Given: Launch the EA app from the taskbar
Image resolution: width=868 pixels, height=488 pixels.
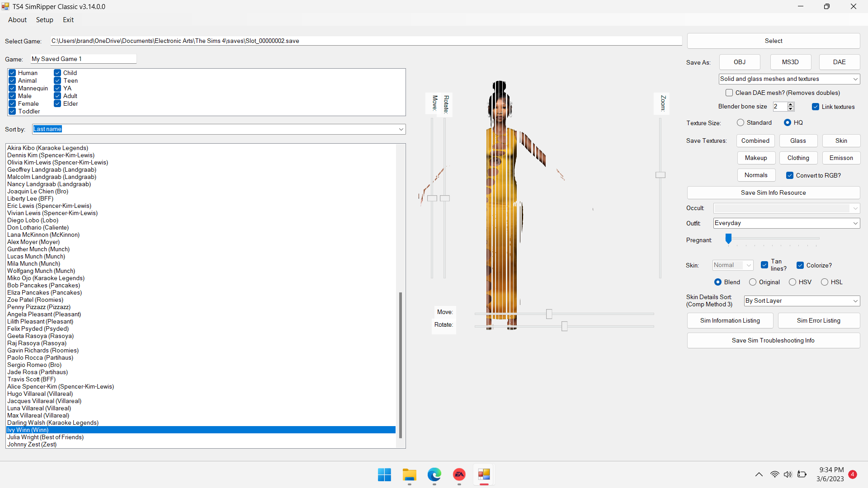Looking at the screenshot, I should pyautogui.click(x=458, y=475).
